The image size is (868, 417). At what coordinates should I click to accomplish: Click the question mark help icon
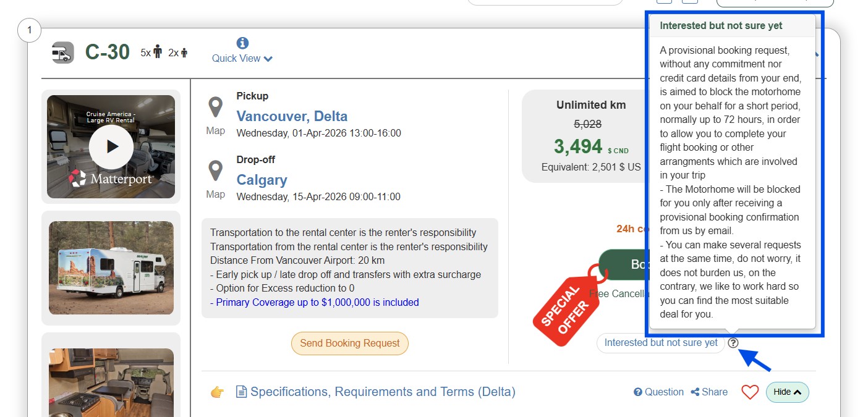coord(733,343)
